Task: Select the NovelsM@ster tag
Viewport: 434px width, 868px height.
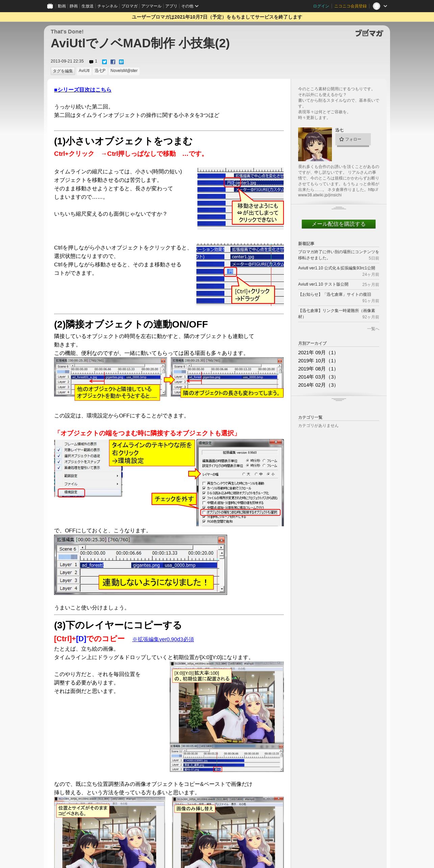Action: tap(124, 71)
